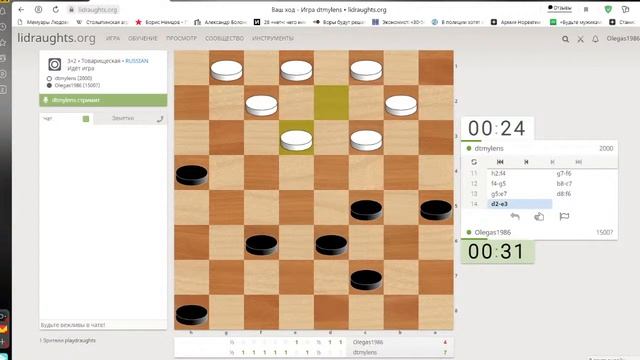Click the green dtmylens streaming banner
The width and height of the screenshot is (640, 360).
click(103, 100)
